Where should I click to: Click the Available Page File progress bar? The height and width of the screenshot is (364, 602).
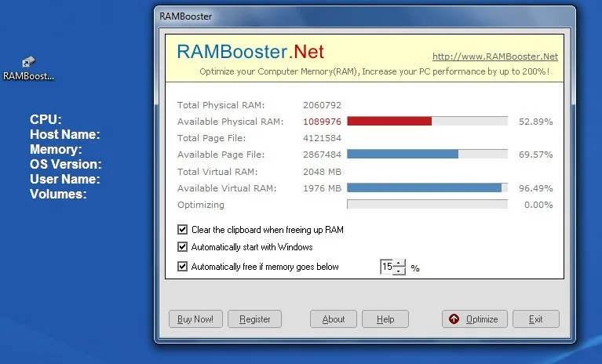point(427,155)
